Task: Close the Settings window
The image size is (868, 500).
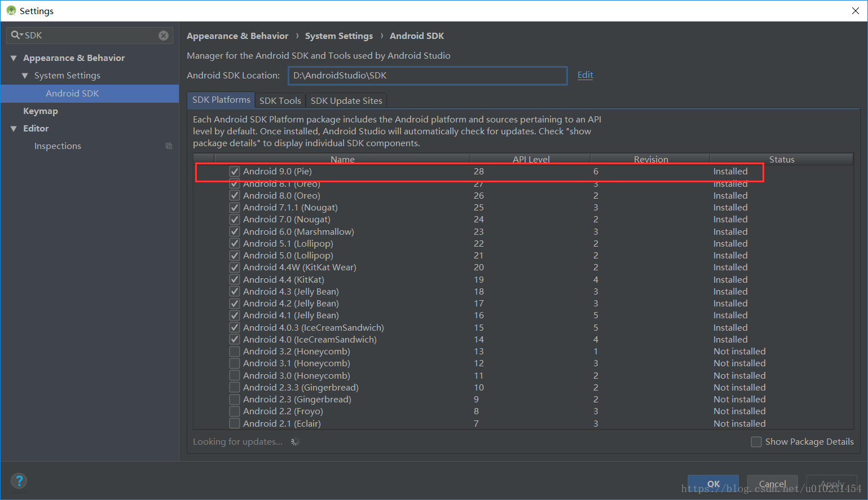Action: click(855, 11)
